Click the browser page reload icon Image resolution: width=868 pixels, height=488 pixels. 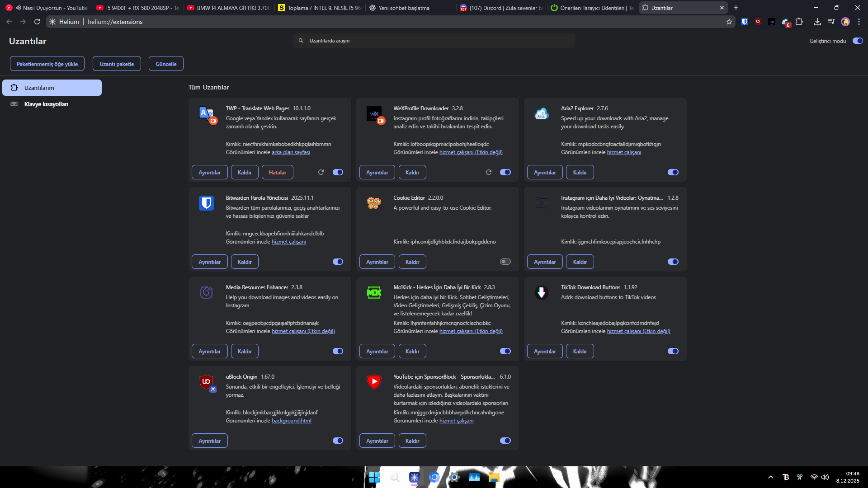click(x=37, y=22)
